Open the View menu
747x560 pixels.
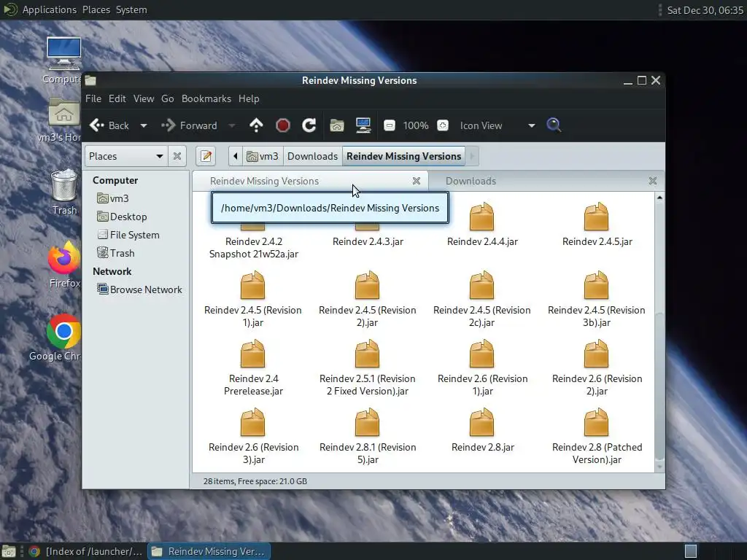[x=144, y=98]
